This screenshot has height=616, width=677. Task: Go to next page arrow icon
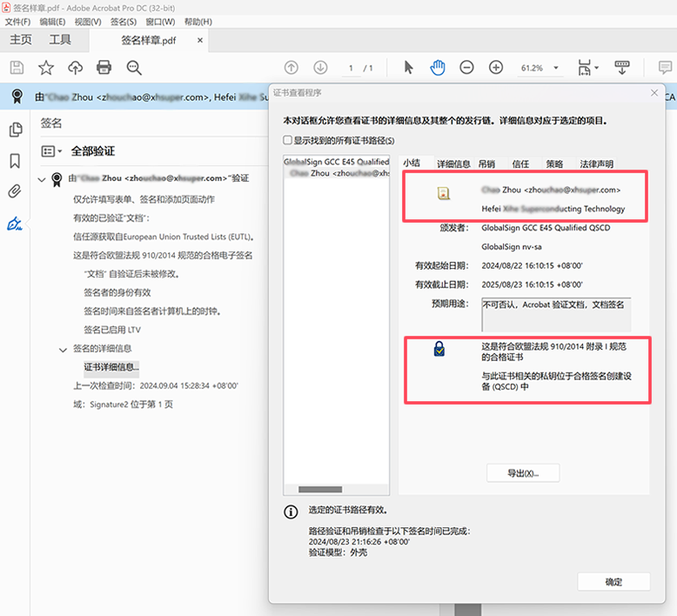pyautogui.click(x=320, y=67)
